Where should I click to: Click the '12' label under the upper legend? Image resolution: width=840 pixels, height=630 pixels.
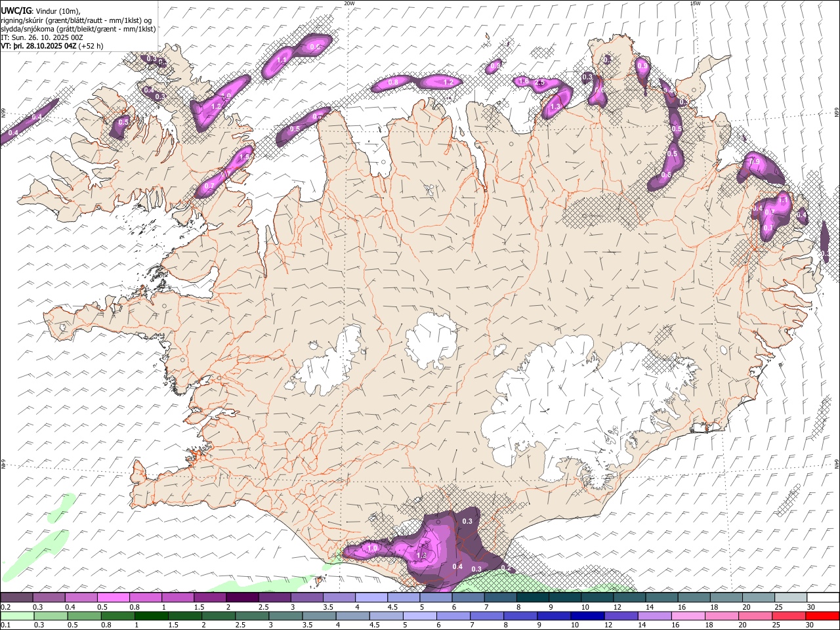pyautogui.click(x=616, y=607)
